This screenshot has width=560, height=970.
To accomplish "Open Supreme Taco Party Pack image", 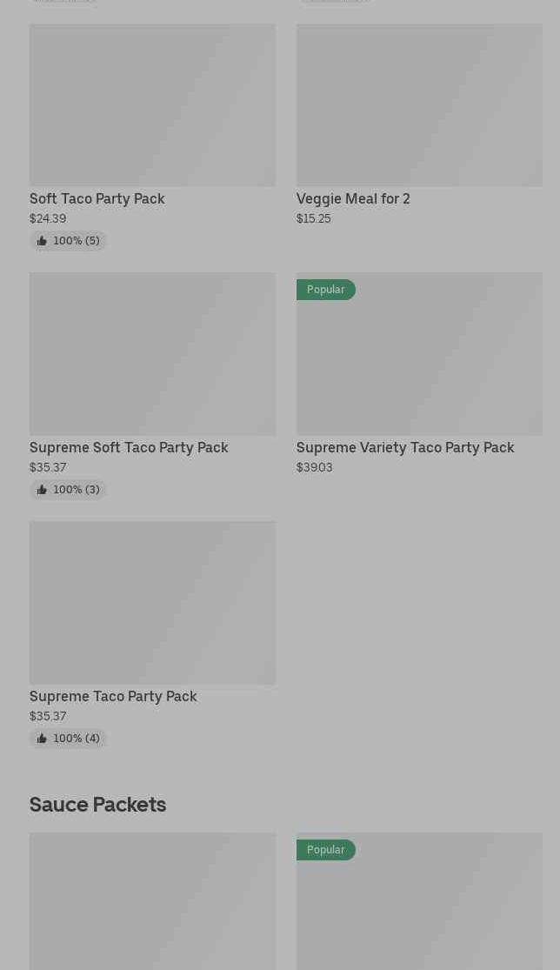I will click(152, 602).
